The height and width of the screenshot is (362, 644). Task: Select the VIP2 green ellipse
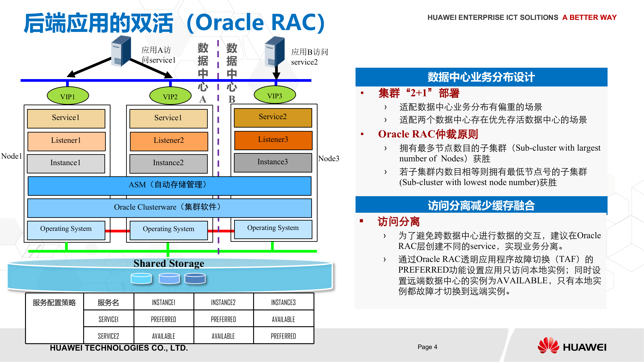[x=170, y=96]
